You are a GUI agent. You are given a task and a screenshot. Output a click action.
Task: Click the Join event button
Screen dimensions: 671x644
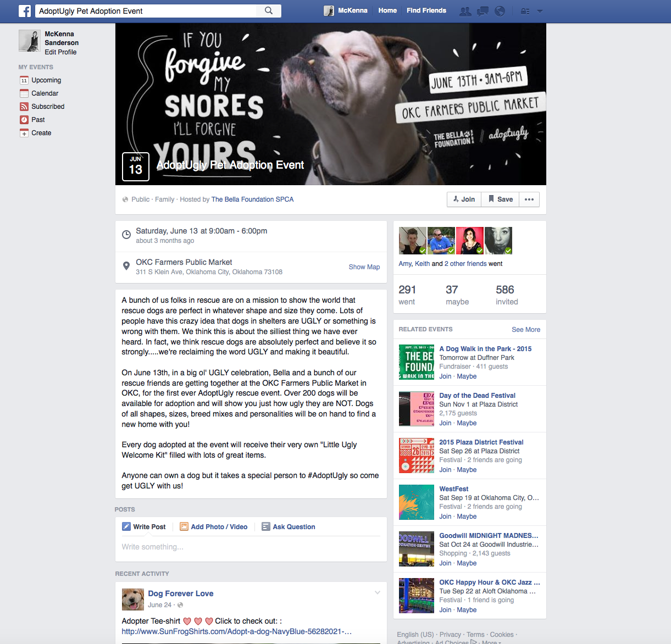[464, 199]
